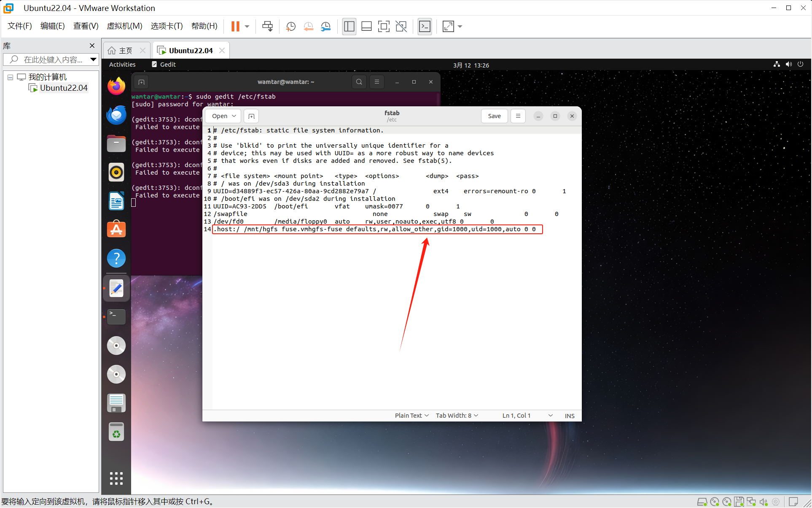Click the gedit new document icon
812x508 pixels.
coord(251,116)
